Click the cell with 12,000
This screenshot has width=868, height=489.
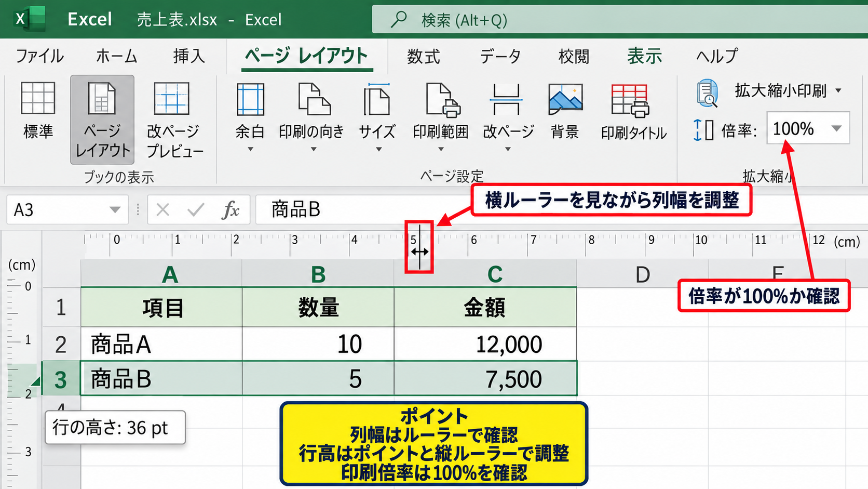tap(485, 344)
